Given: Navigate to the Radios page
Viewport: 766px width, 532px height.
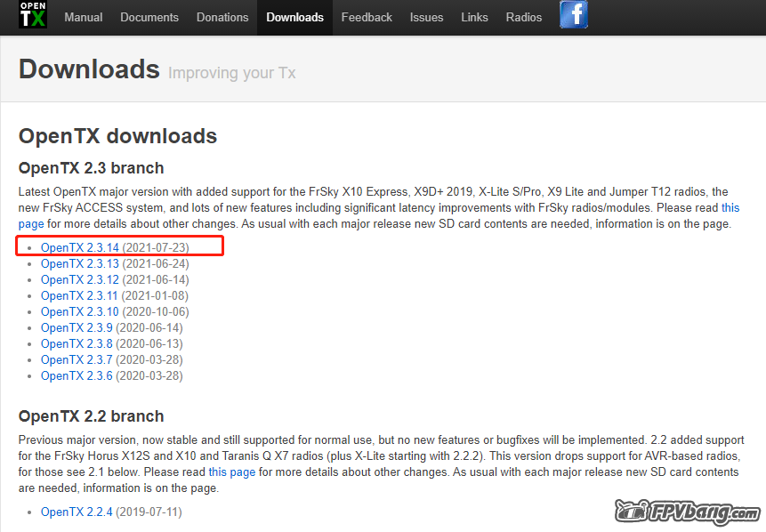Looking at the screenshot, I should point(524,18).
